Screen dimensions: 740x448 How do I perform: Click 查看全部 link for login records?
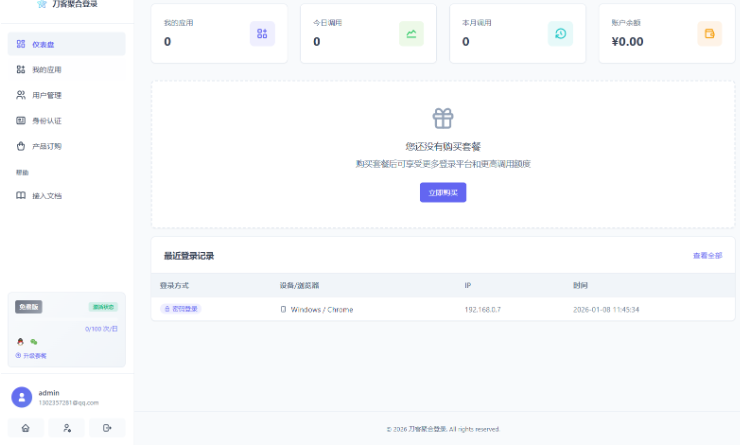click(x=707, y=256)
